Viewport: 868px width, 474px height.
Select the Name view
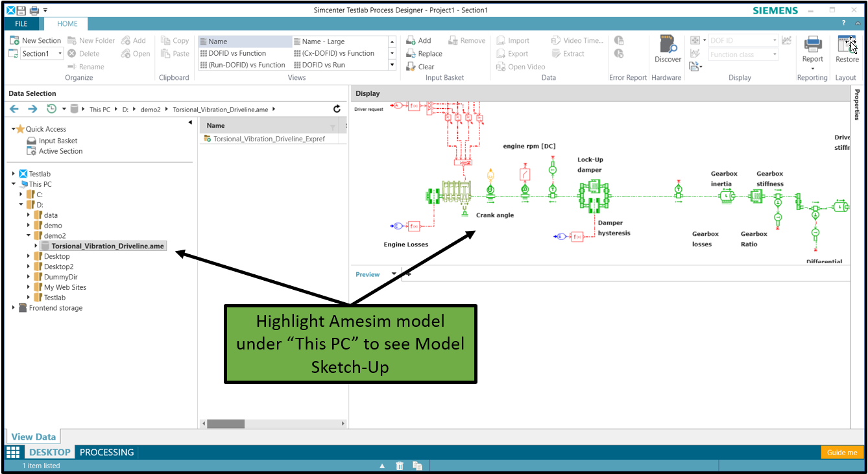[245, 41]
